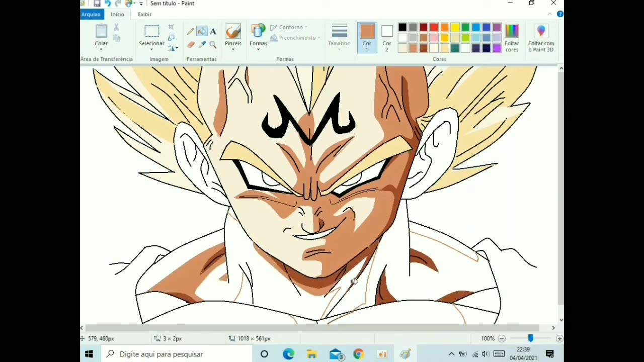Click the Copy icon
The width and height of the screenshot is (644, 362).
[x=116, y=38]
